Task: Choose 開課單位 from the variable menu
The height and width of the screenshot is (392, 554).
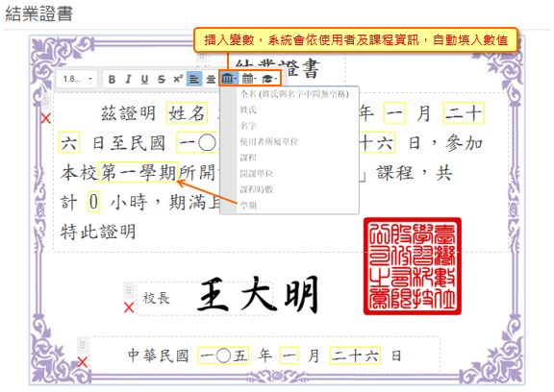Action: [257, 173]
